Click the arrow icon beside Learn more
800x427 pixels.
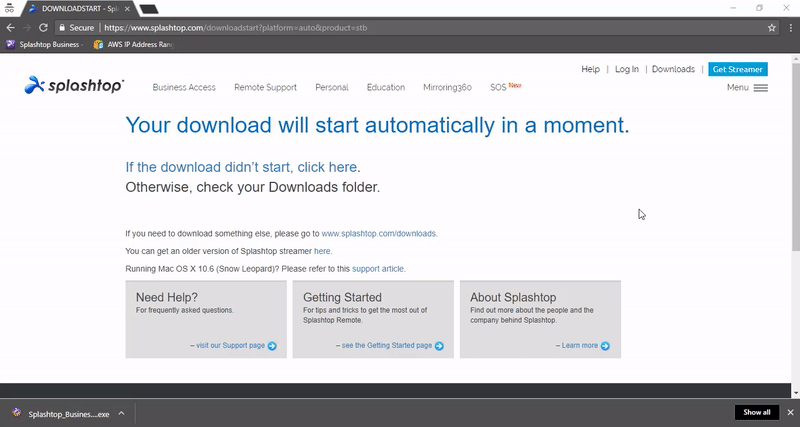[x=605, y=346]
